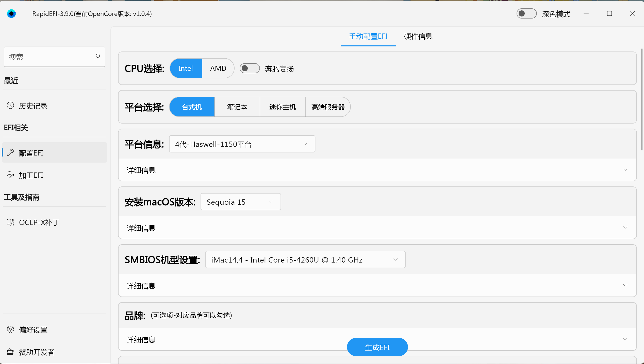Screen dimensions: 644x364
Task: Select the 配置EFI wrench icon
Action: 10,152
